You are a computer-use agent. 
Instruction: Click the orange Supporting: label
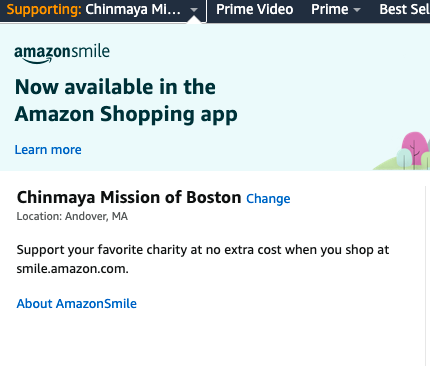tap(44, 9)
